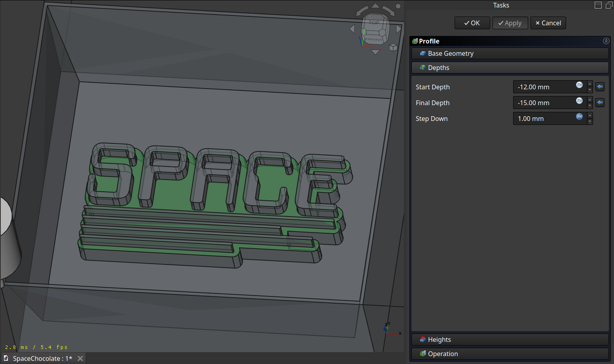Apply the Profile depth changes
Screen dimensions: 614x364
click(510, 23)
